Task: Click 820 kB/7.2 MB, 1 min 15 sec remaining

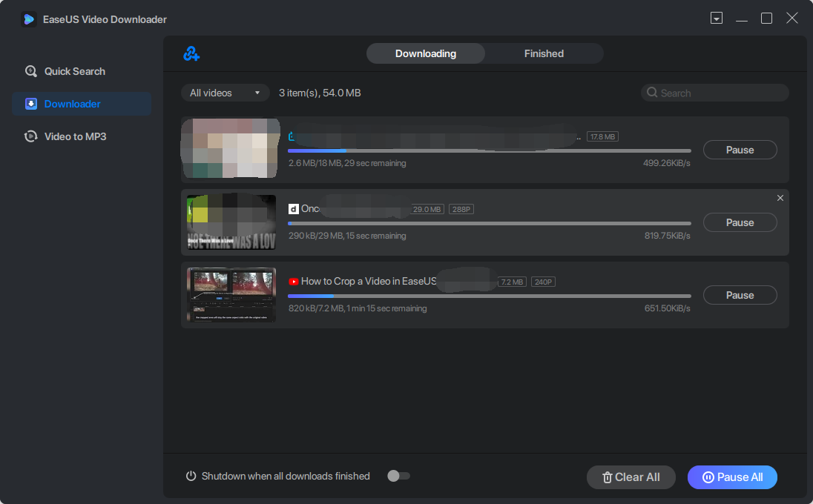Action: coord(358,308)
